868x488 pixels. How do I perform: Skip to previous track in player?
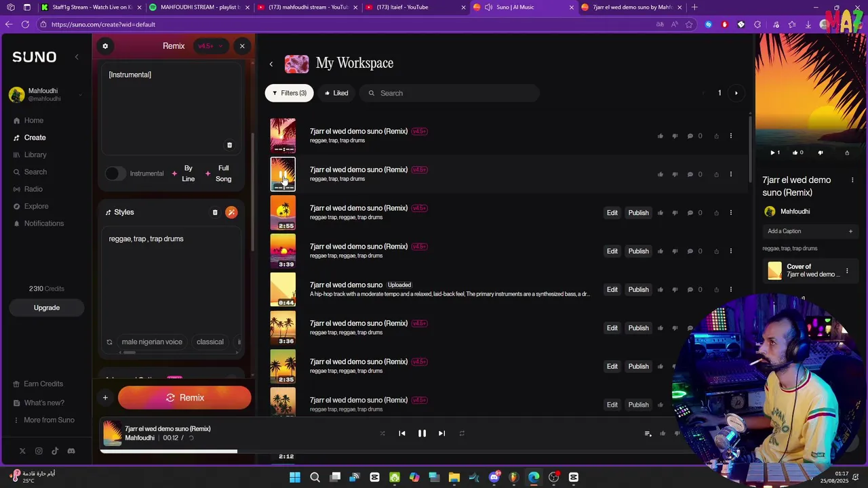tap(402, 434)
